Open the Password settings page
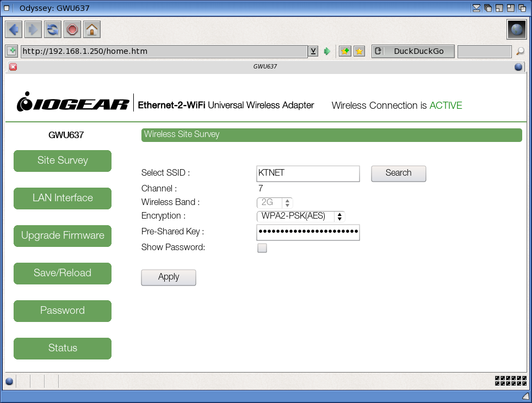This screenshot has width=532, height=403. 63,311
